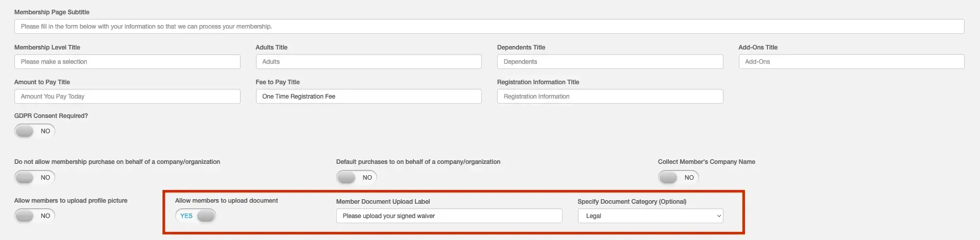Viewport: 980px width, 240px height.
Task: Click the 'GDPR Consent Required?' label text
Action: 51,116
